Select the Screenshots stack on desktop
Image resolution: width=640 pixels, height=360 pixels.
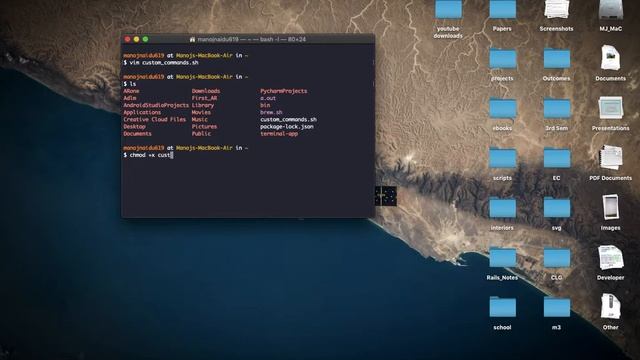click(556, 10)
